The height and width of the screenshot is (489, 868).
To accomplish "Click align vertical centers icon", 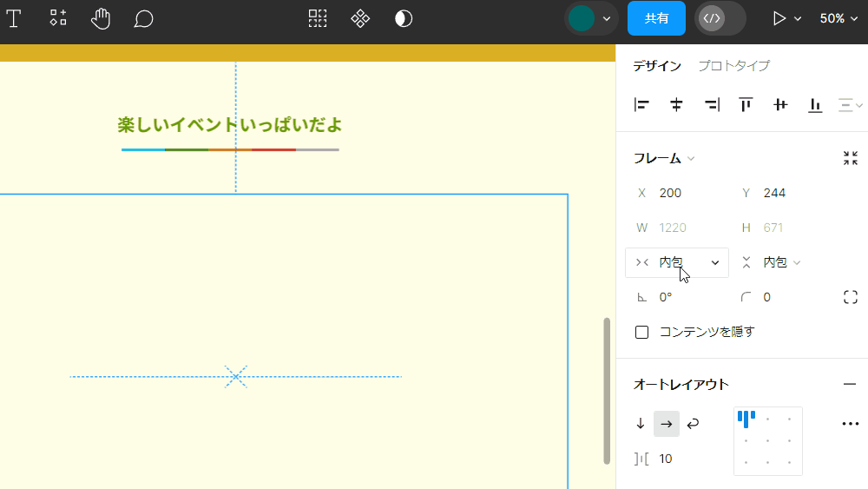I will tap(780, 105).
